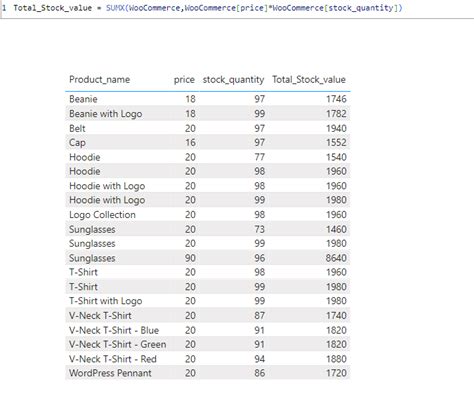Click the Logo Collection row
The width and height of the screenshot is (474, 396).
[x=207, y=215]
